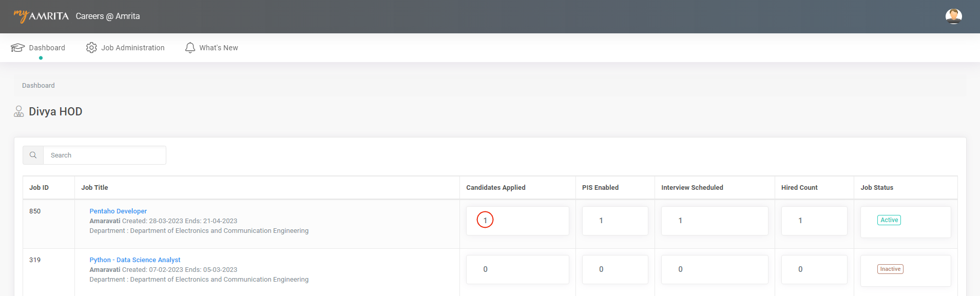
Task: Open the Pentaho Developer job link
Action: 118,211
